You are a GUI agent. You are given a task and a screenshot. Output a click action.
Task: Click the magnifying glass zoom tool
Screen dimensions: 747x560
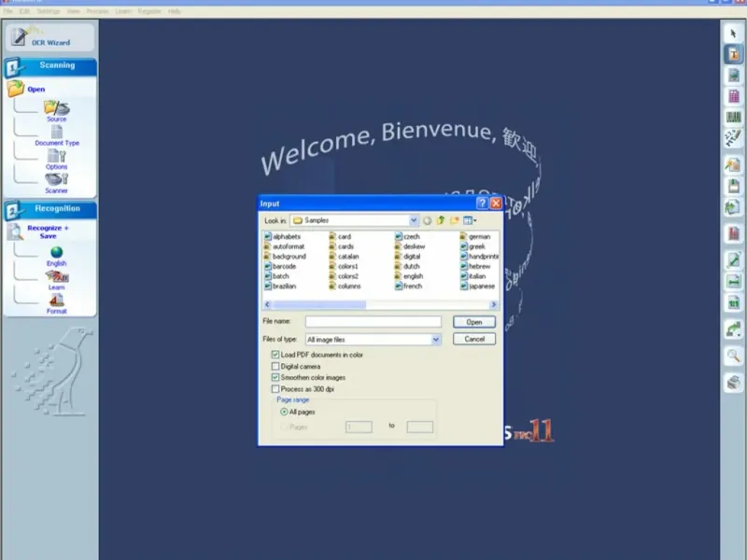(733, 356)
